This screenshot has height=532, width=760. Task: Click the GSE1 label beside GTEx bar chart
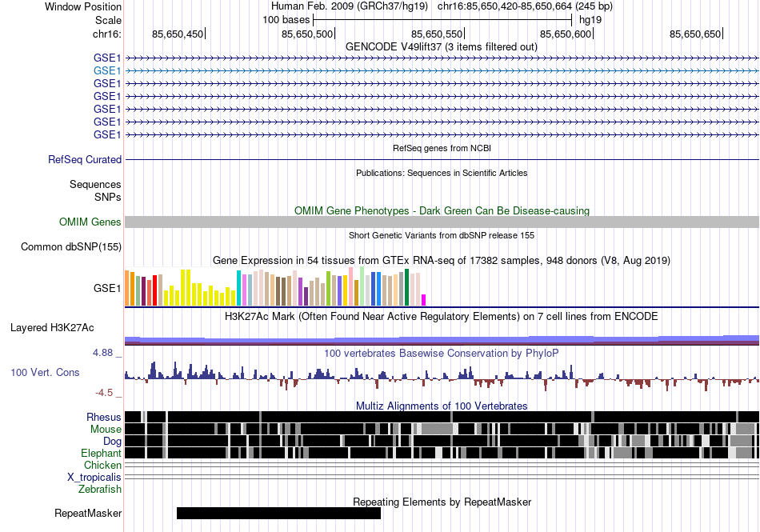pos(107,288)
